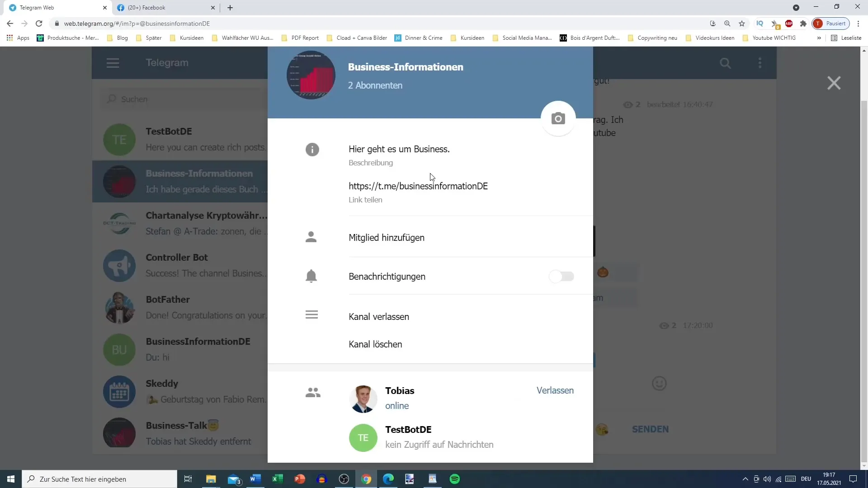This screenshot has height=488, width=868.
Task: Open the Dinner & Crime bookmark
Action: [419, 38]
